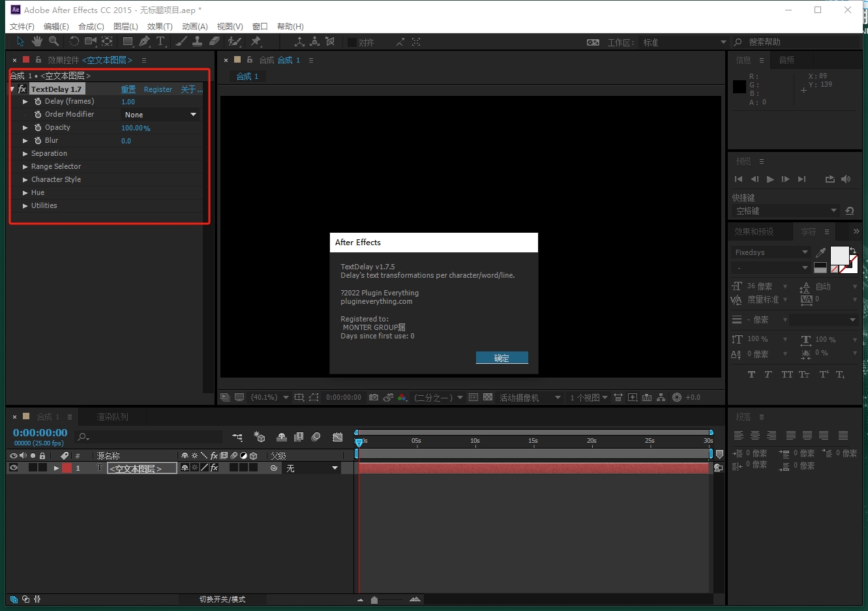Select the Zoom magnifier tool
Image resolution: width=868 pixels, height=611 pixels.
(x=54, y=42)
